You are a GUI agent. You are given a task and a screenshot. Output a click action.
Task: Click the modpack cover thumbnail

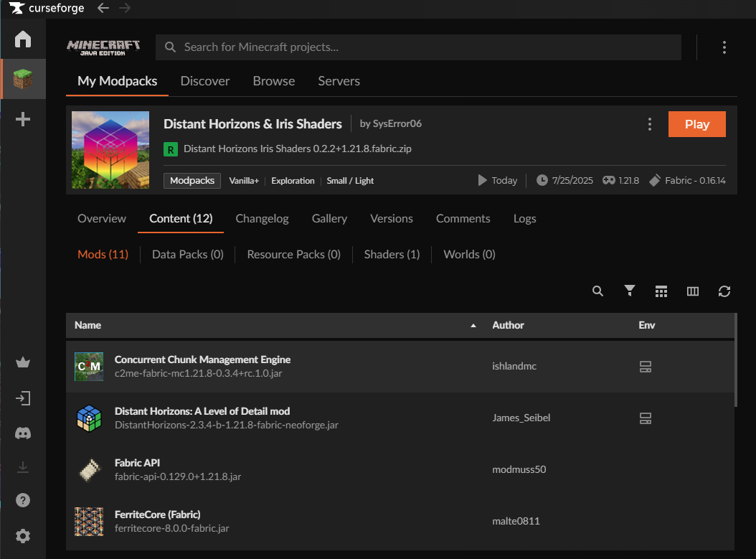(x=110, y=150)
